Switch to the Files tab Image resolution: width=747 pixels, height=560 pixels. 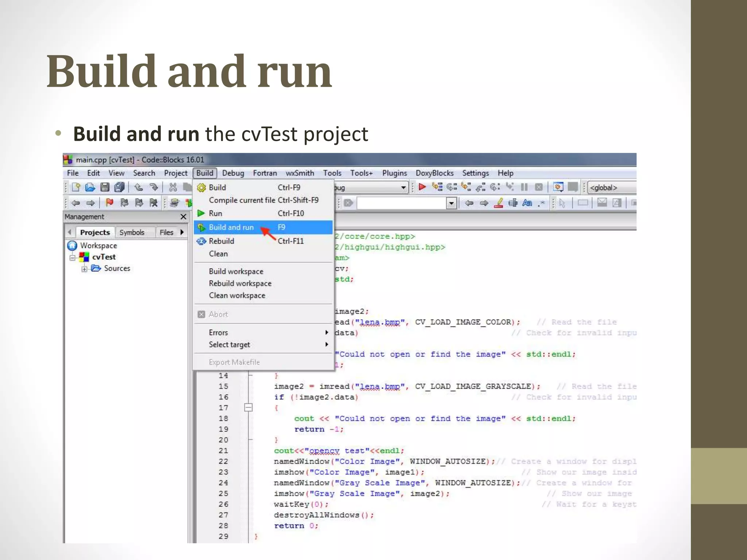(x=166, y=232)
